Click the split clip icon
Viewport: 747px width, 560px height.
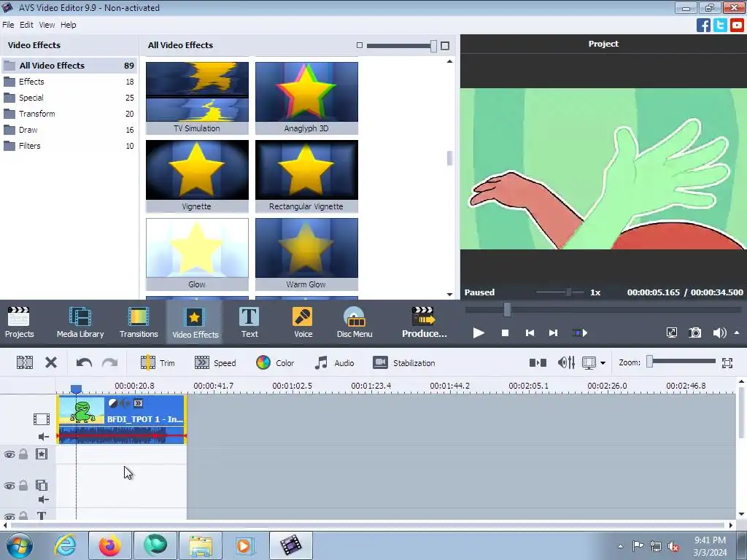coord(25,363)
